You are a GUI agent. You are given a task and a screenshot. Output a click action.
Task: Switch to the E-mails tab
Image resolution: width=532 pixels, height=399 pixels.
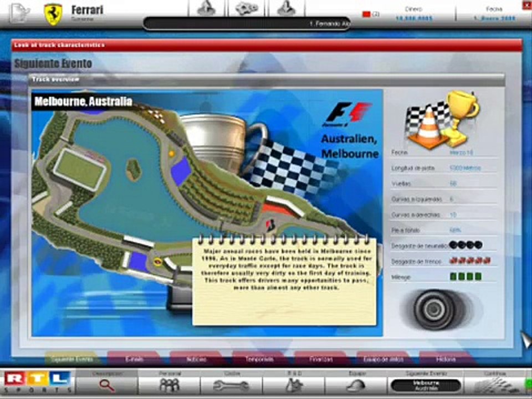click(x=134, y=359)
